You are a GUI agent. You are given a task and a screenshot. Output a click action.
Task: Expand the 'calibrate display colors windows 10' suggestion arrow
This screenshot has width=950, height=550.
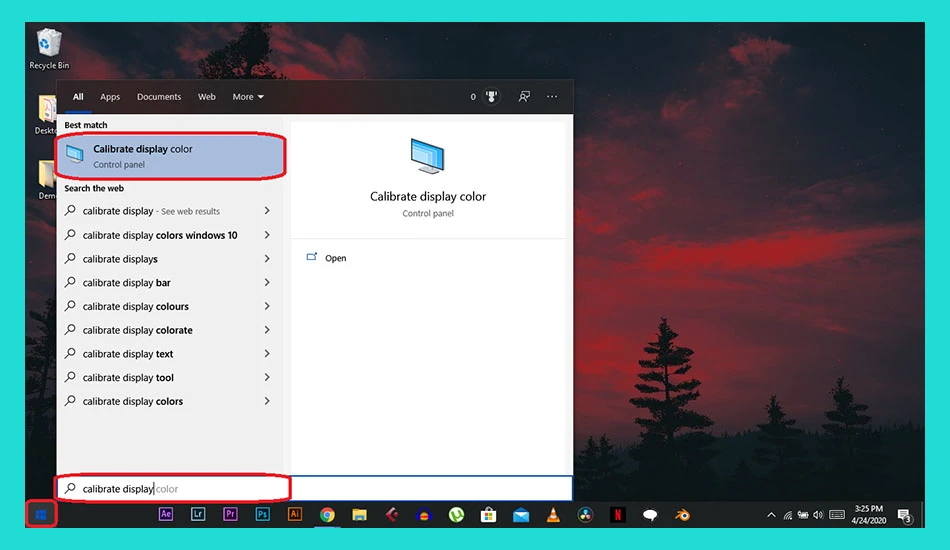(267, 234)
